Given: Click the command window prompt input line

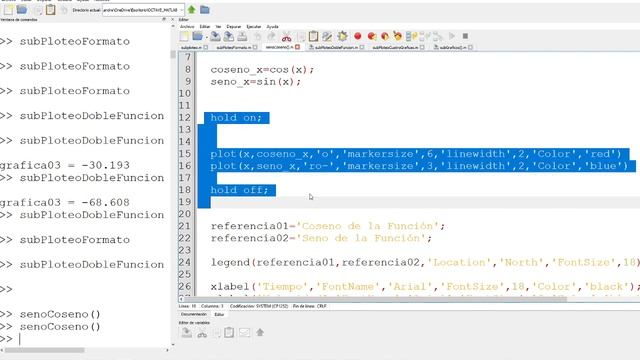Looking at the screenshot, I should [86, 339].
